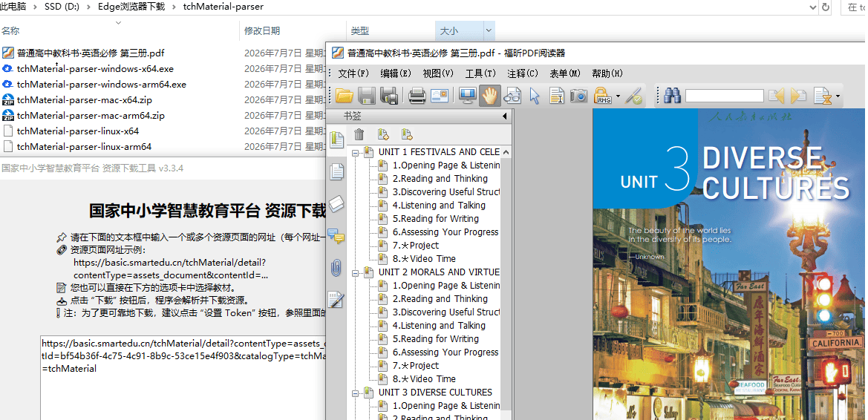868x420 pixels.
Task: Click the signature pen validation icon
Action: (633, 96)
